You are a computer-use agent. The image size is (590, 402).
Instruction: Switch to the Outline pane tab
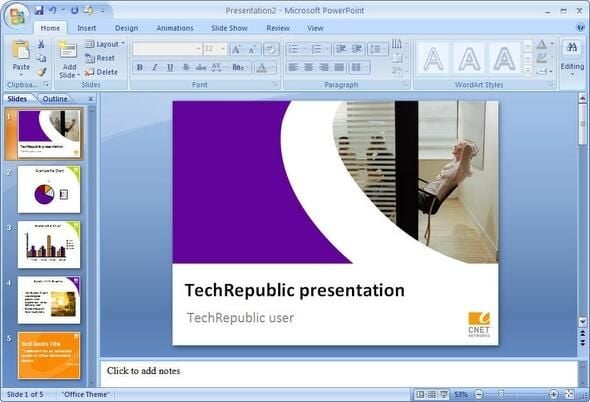[55, 99]
